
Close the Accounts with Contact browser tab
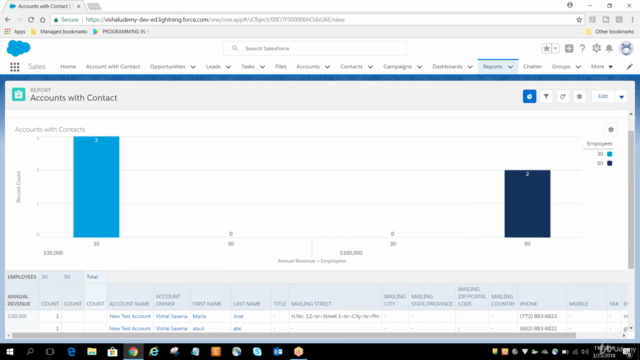coord(78,6)
